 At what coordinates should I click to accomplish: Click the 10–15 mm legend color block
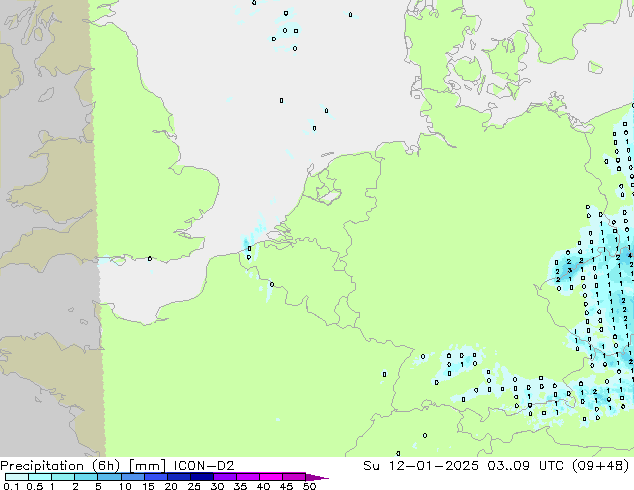tap(133, 477)
